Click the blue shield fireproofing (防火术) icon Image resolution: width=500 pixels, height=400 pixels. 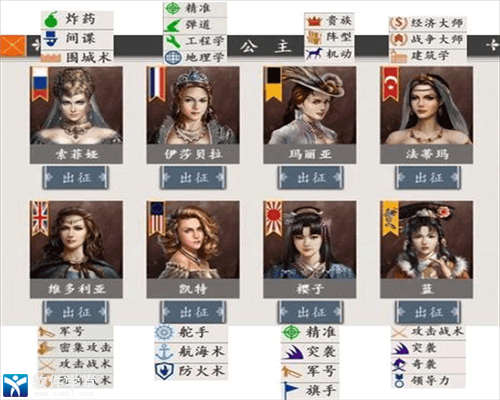coord(164,371)
